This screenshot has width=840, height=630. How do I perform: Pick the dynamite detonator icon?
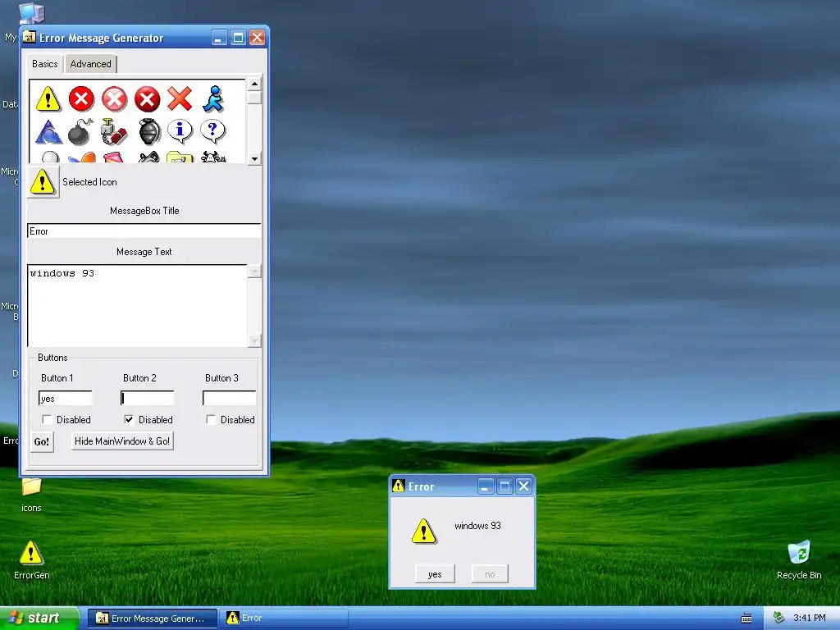point(114,132)
